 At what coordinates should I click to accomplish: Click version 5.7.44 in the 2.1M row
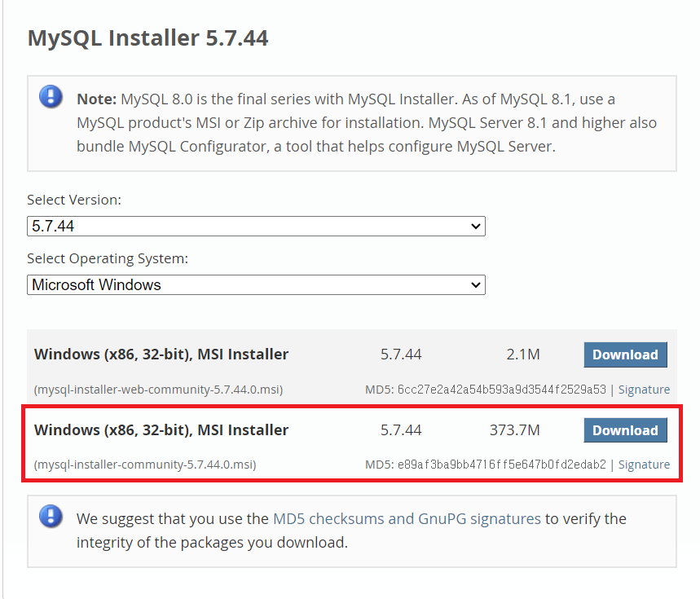tap(401, 355)
